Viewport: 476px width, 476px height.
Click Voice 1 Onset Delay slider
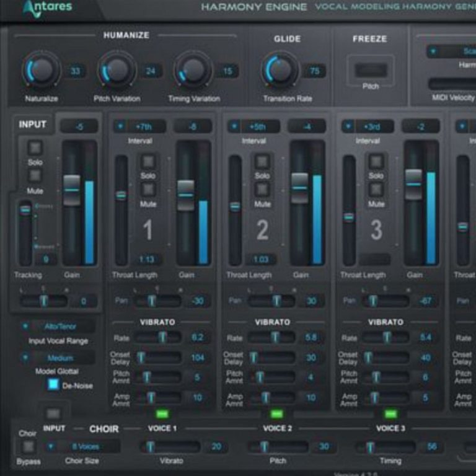pyautogui.click(x=158, y=358)
